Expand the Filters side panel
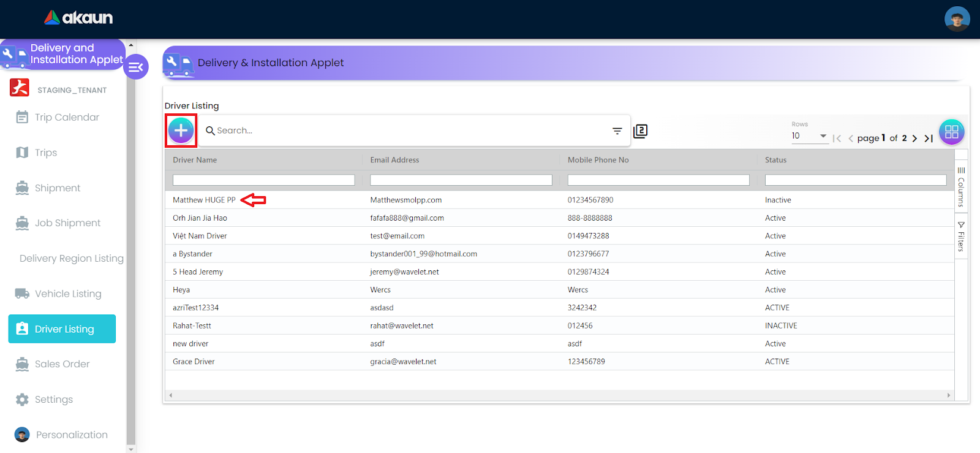 [x=961, y=237]
